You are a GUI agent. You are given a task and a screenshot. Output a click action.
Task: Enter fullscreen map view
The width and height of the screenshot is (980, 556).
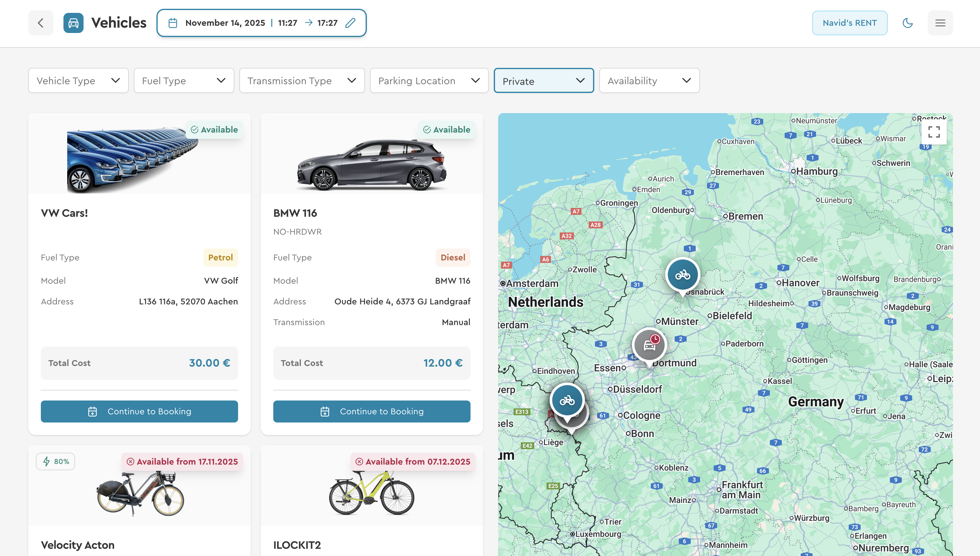pos(934,132)
